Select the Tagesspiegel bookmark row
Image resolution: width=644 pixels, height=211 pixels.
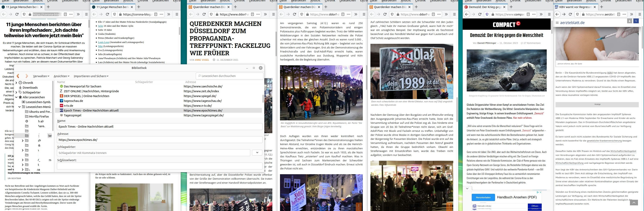click(159, 115)
